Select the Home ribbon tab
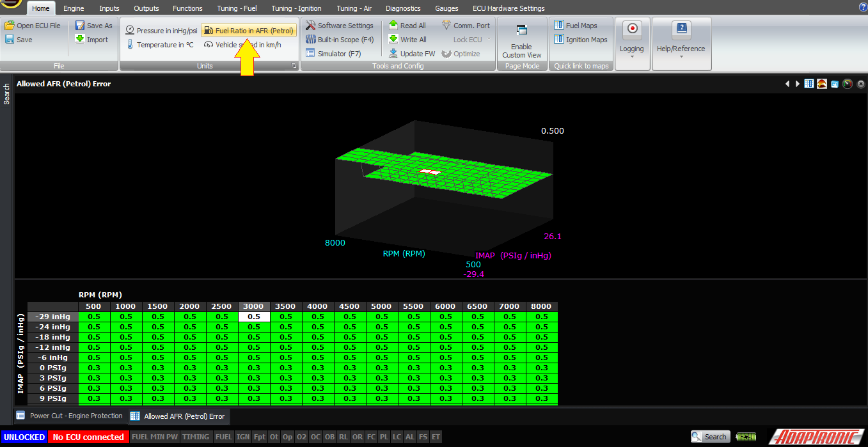Screen dimensions: 868x447 coord(40,8)
